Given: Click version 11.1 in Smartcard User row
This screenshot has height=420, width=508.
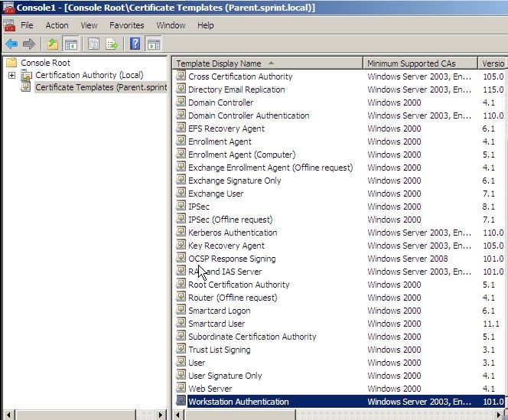Looking at the screenshot, I should pyautogui.click(x=491, y=324).
